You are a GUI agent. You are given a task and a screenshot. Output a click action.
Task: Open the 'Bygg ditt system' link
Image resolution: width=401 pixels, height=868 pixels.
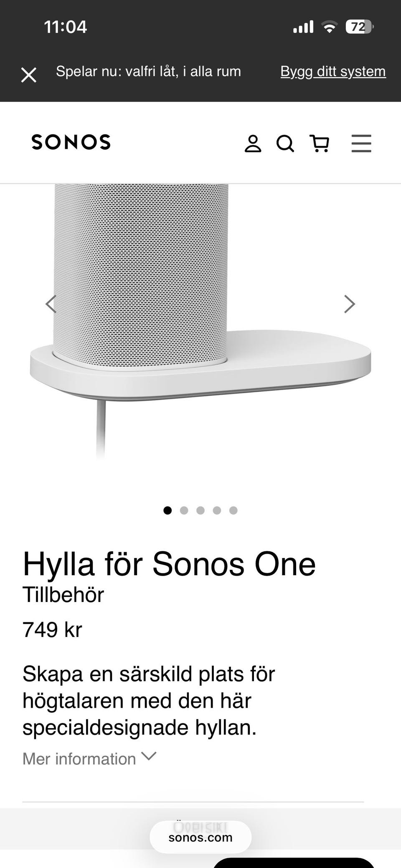pyautogui.click(x=333, y=71)
